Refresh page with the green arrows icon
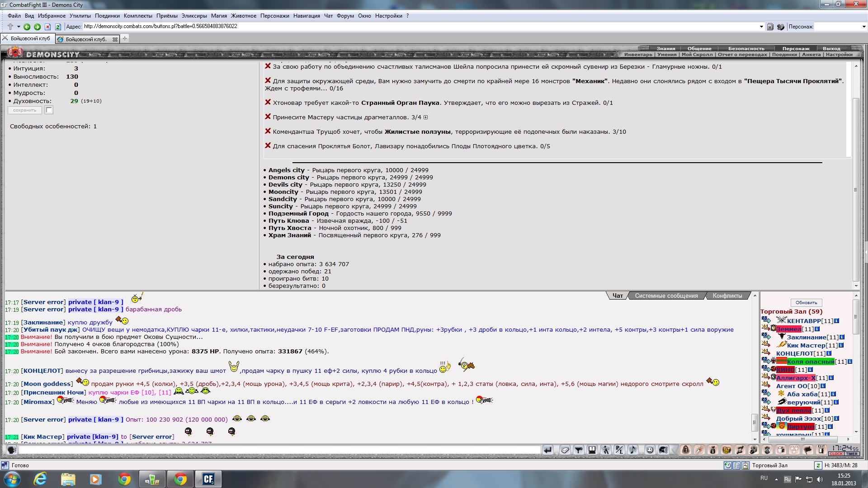 pyautogui.click(x=58, y=27)
